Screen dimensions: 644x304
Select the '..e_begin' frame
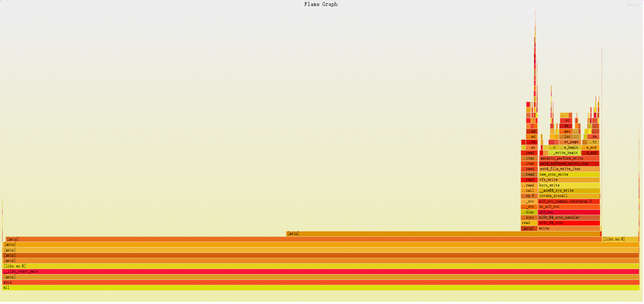click(570, 148)
